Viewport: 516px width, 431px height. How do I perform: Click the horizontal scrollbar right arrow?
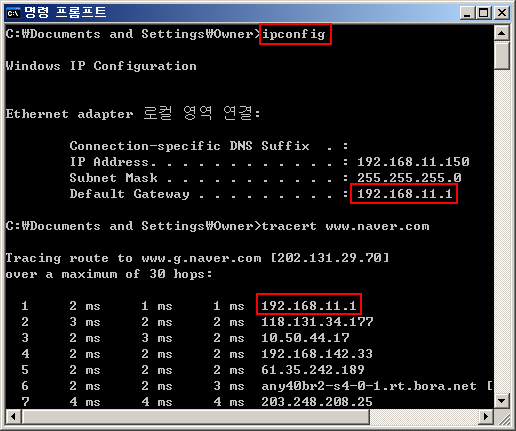486,416
